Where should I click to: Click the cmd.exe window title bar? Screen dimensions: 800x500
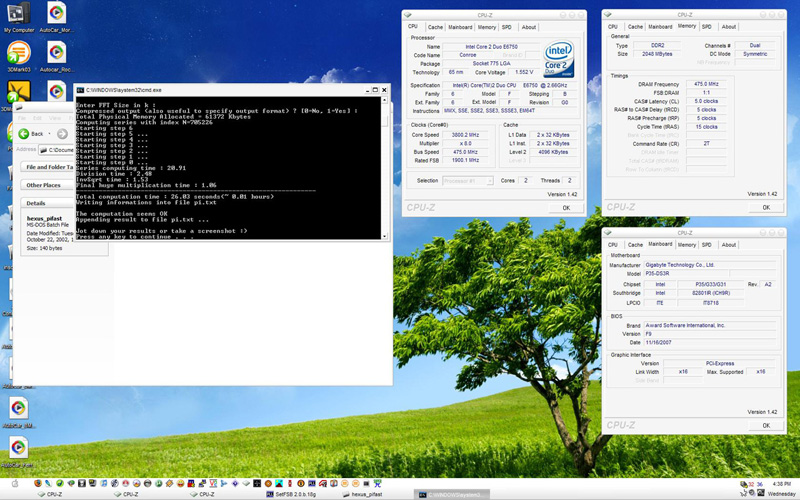pyautogui.click(x=232, y=90)
